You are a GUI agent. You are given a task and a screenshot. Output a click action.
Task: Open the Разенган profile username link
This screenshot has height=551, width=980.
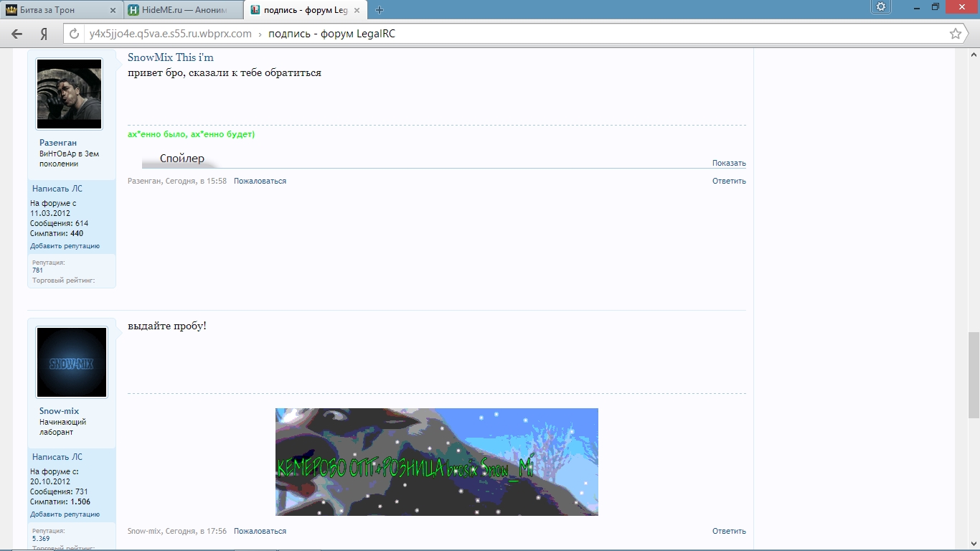click(58, 143)
